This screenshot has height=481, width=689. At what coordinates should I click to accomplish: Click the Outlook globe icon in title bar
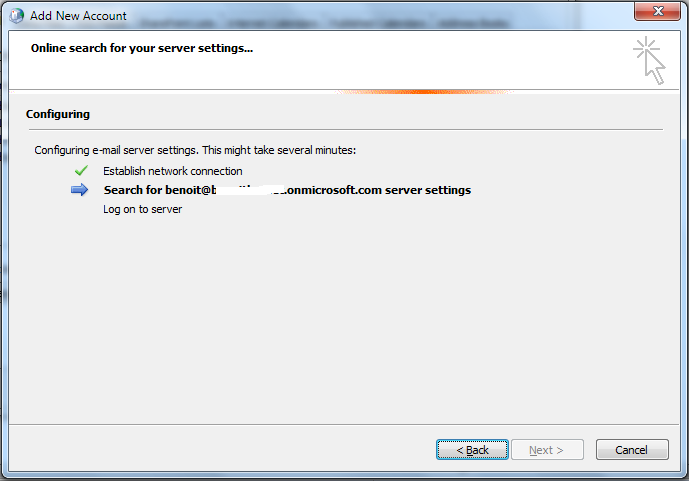pyautogui.click(x=16, y=15)
